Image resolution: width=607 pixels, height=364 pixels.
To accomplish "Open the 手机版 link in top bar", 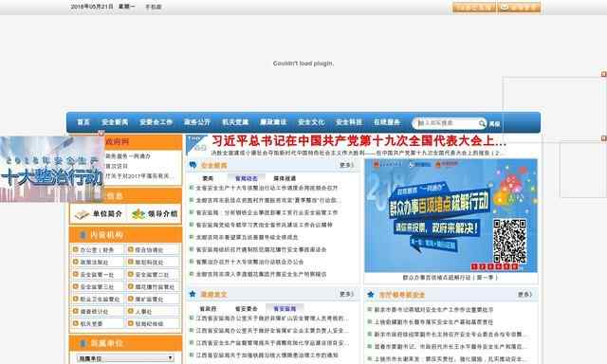I will [154, 7].
